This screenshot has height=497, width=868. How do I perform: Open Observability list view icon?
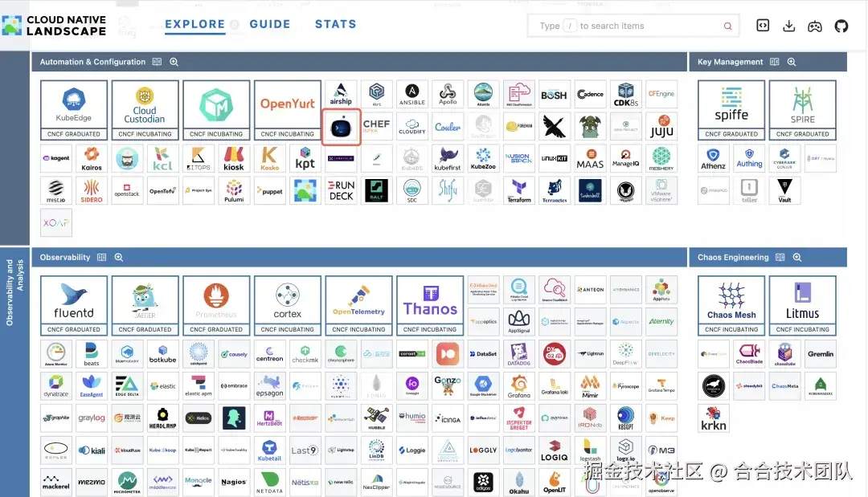coord(102,257)
